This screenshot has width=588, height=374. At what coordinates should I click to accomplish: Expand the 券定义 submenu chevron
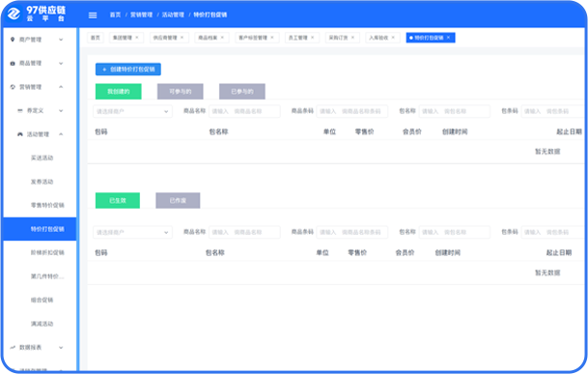[x=61, y=111]
